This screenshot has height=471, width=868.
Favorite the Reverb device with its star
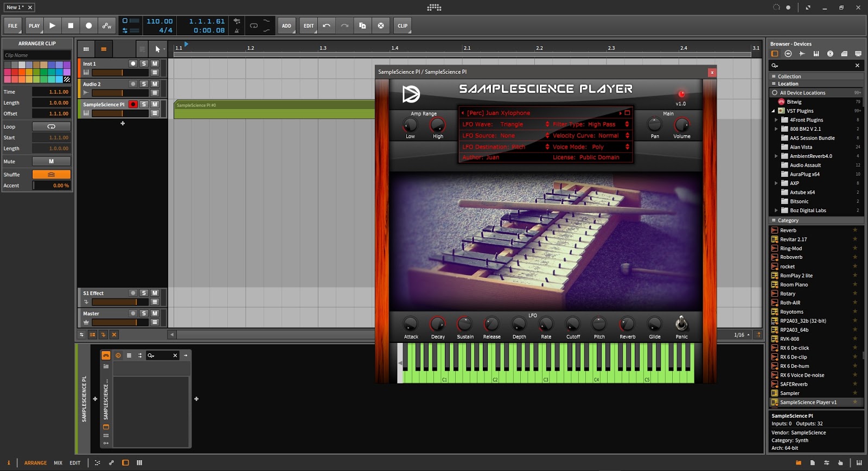tap(855, 230)
